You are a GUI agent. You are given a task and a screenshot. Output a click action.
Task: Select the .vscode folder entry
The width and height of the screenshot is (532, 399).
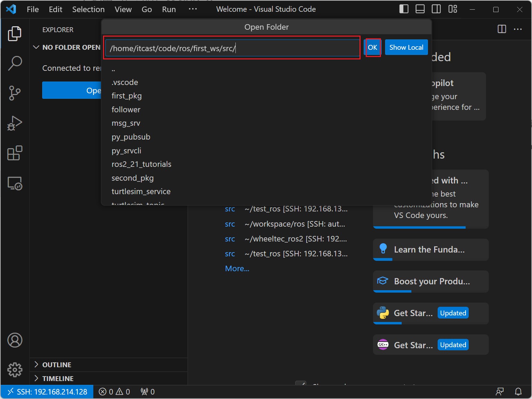pyautogui.click(x=266, y=82)
